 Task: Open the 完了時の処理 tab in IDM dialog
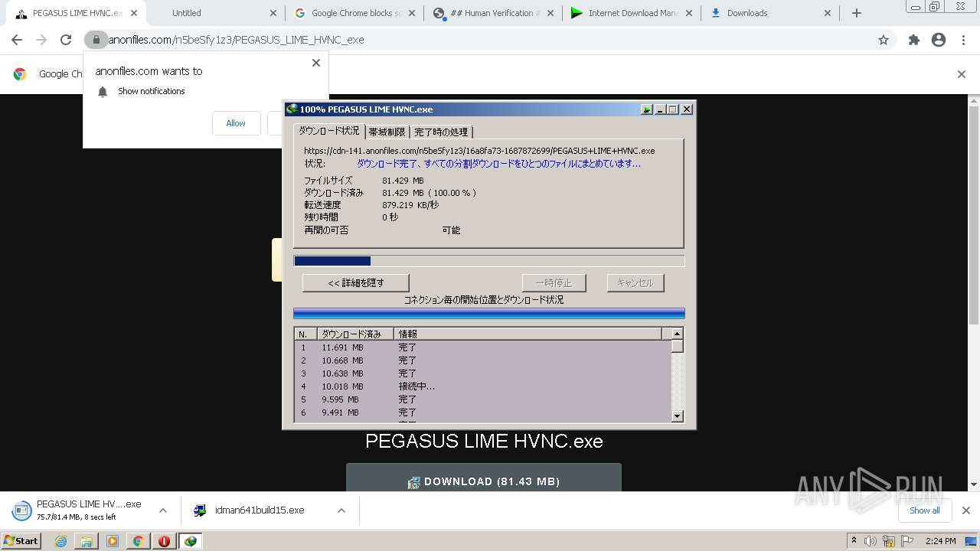tap(441, 132)
